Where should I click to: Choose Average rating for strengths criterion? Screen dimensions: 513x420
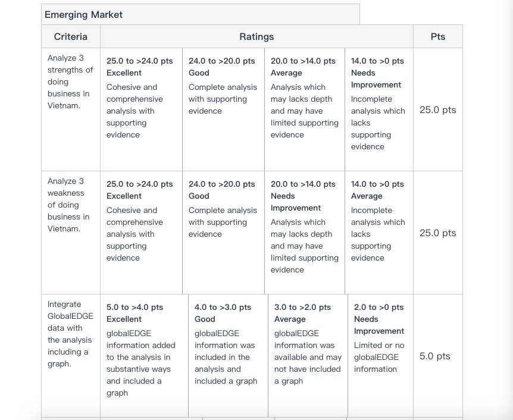click(x=305, y=109)
